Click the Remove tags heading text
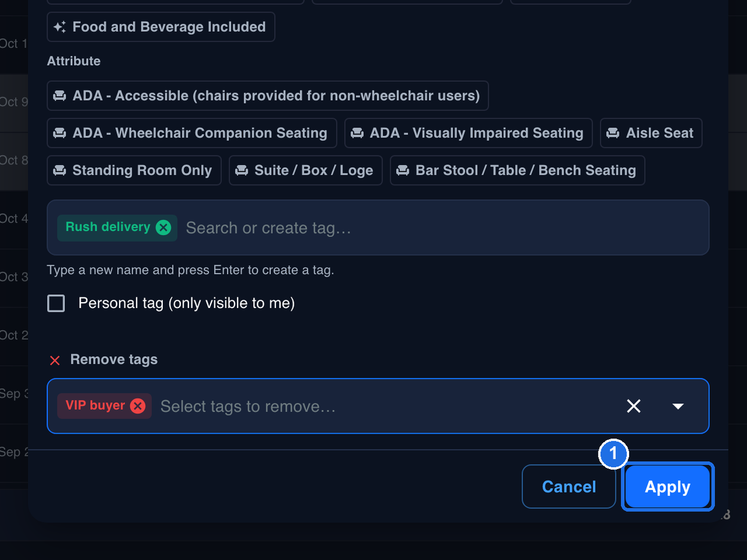747x560 pixels. (x=114, y=360)
